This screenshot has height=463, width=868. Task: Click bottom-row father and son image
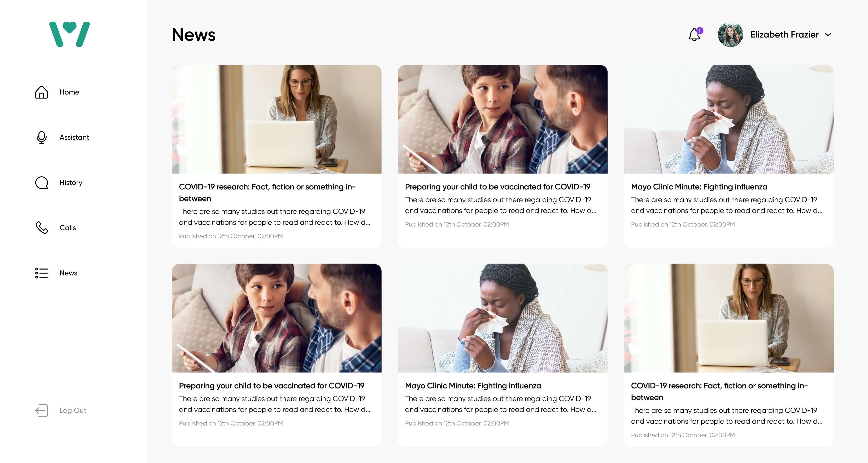276,318
